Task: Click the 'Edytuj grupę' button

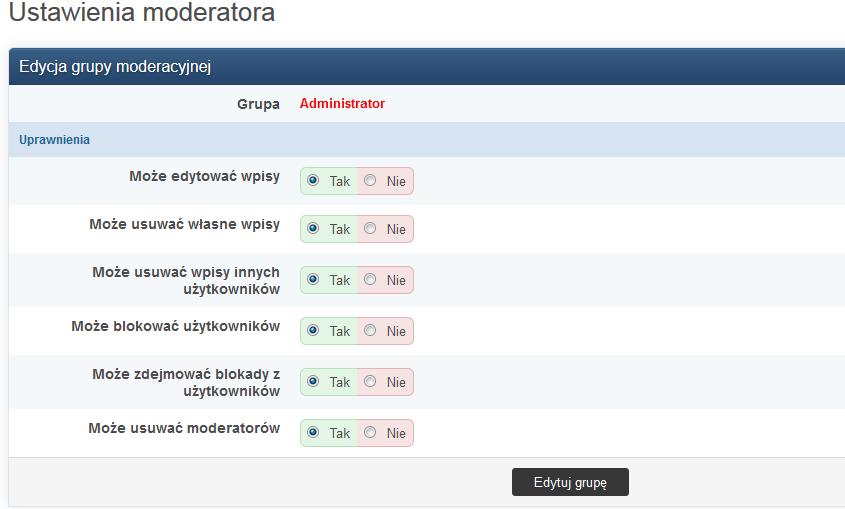Action: pyautogui.click(x=570, y=482)
